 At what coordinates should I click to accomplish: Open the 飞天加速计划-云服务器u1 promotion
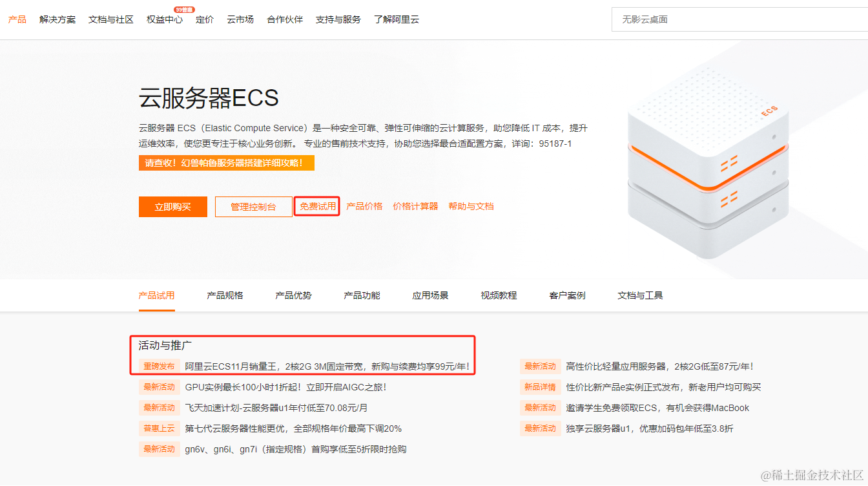click(276, 408)
